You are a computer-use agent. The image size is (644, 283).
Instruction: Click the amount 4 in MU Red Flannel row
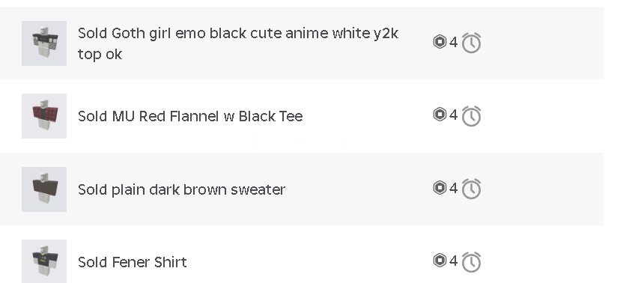pyautogui.click(x=453, y=115)
